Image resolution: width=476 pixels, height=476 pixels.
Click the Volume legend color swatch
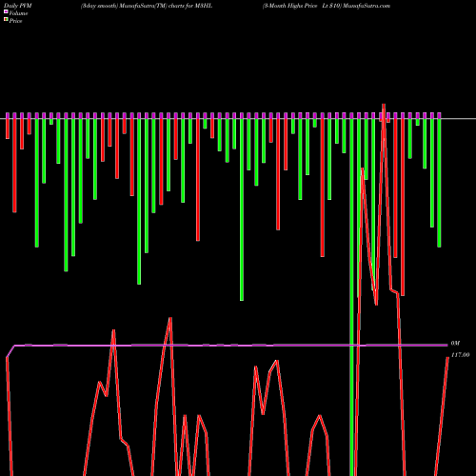point(6,12)
